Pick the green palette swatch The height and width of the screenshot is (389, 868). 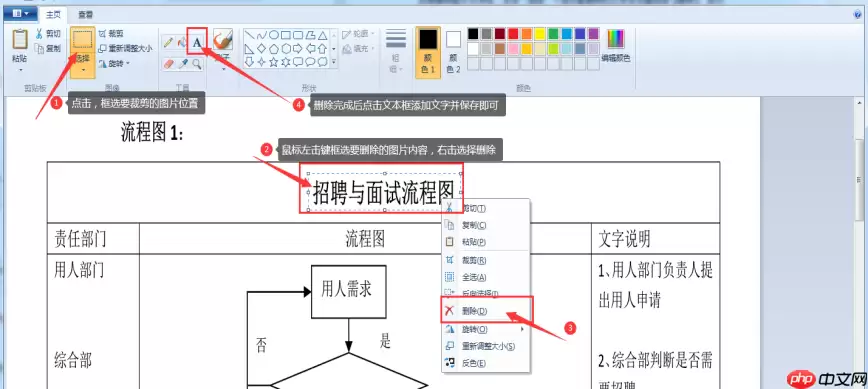pos(553,34)
